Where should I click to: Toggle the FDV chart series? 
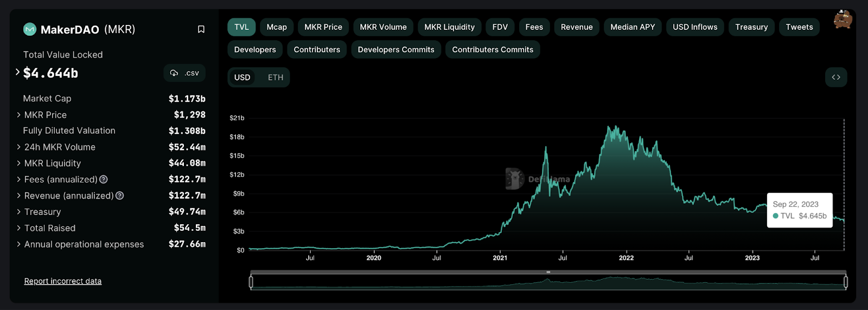pyautogui.click(x=500, y=27)
